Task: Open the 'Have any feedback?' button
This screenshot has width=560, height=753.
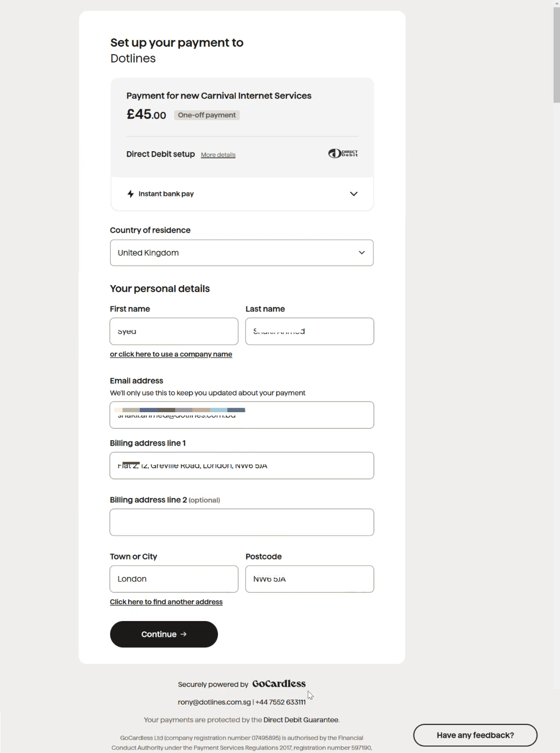Action: [x=475, y=735]
